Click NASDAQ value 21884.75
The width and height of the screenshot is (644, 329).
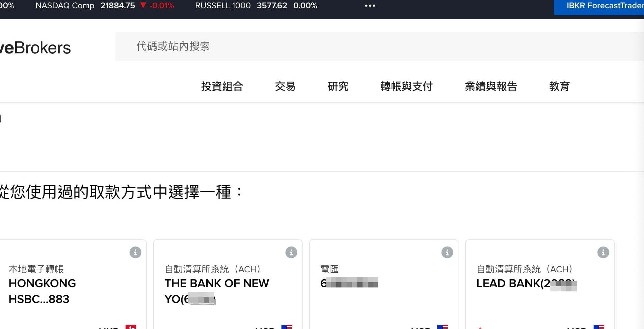point(118,6)
